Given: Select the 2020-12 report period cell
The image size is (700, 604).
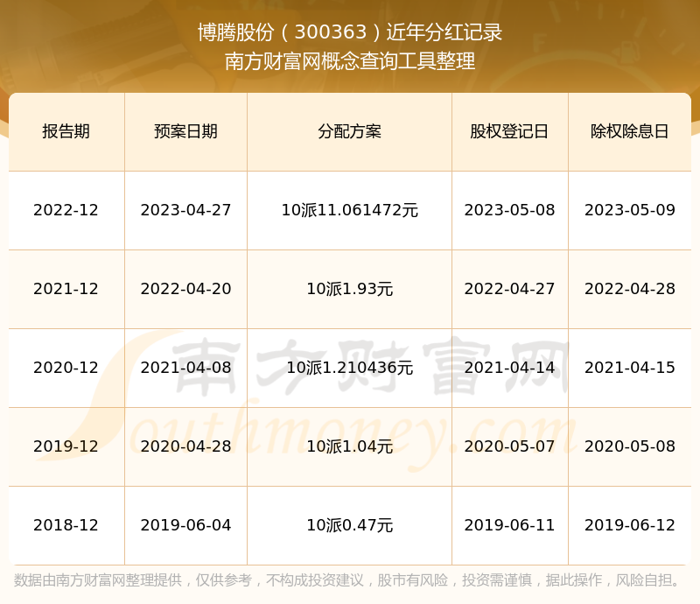Looking at the screenshot, I should pos(66,368).
